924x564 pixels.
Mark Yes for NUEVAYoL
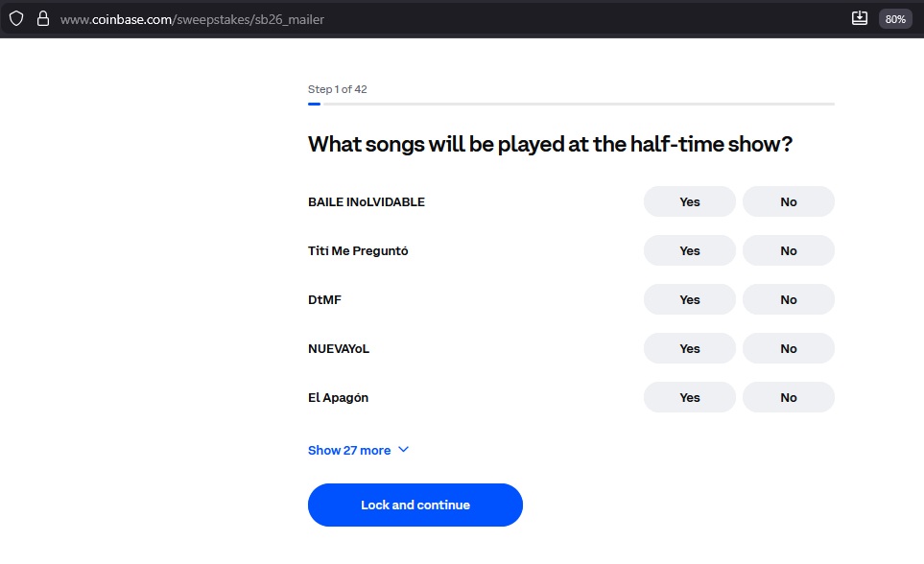[x=689, y=349]
